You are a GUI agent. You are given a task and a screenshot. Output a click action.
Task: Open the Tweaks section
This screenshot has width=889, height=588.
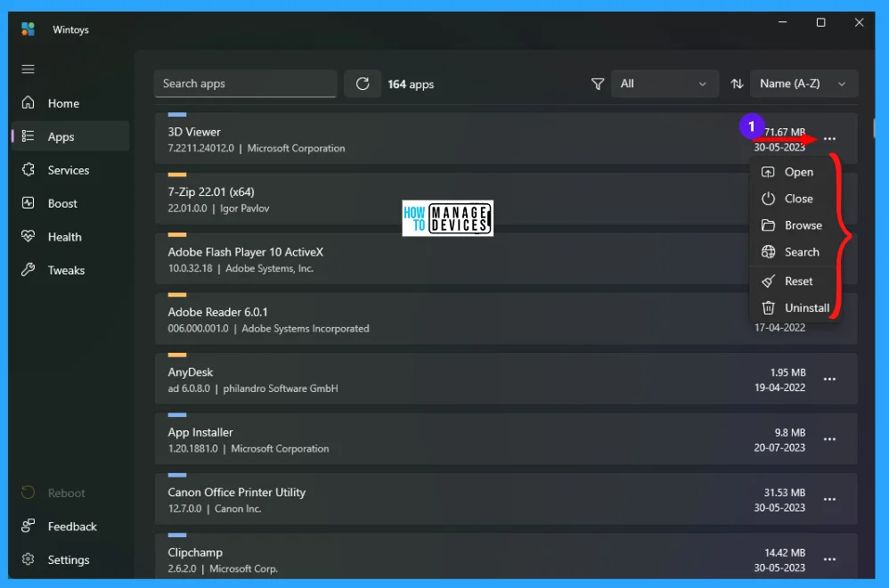pyautogui.click(x=70, y=271)
